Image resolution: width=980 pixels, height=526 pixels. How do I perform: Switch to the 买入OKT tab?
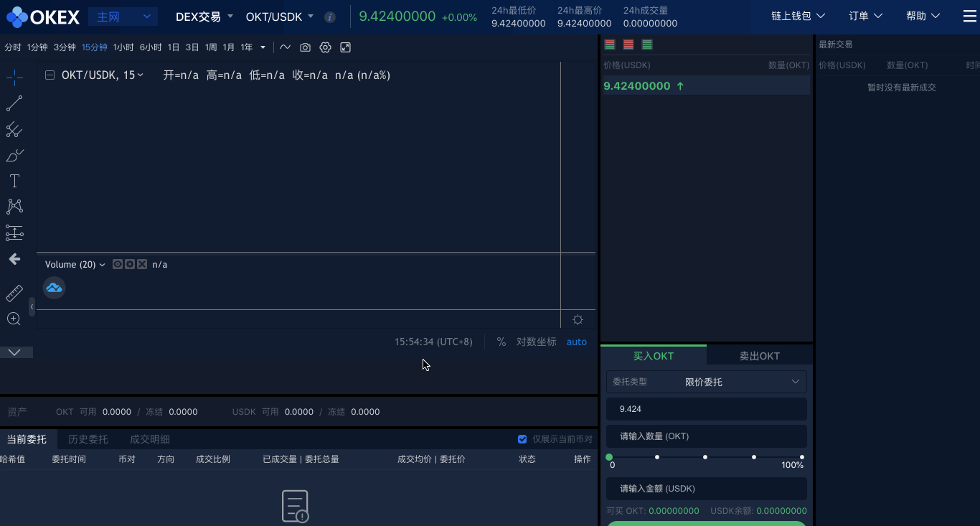click(654, 355)
